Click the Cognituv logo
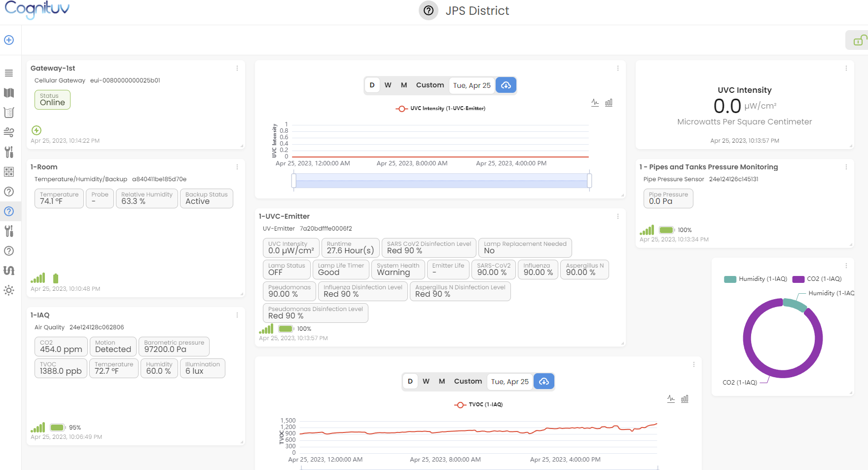The image size is (868, 470). (x=37, y=10)
